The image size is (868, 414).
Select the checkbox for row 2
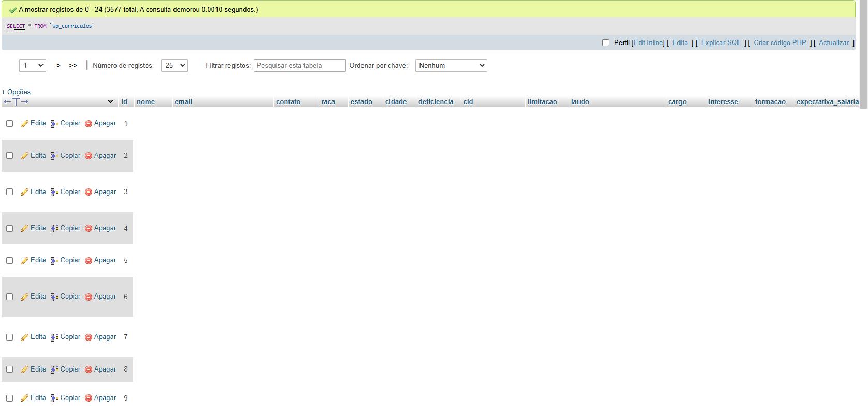9,156
